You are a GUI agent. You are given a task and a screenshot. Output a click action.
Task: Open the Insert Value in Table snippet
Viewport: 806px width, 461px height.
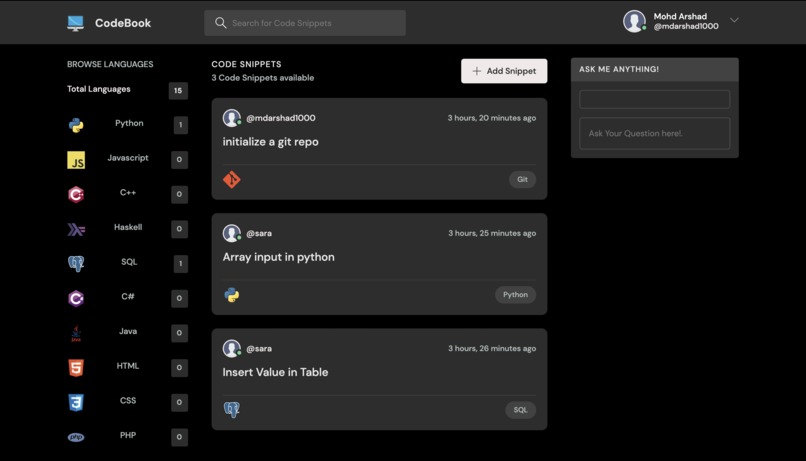point(275,372)
